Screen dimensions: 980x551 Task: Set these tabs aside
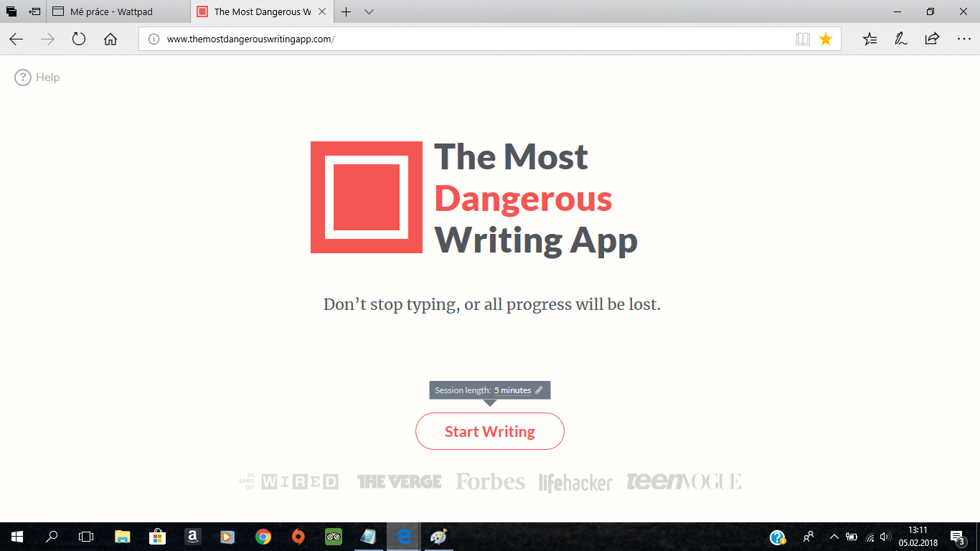click(34, 11)
